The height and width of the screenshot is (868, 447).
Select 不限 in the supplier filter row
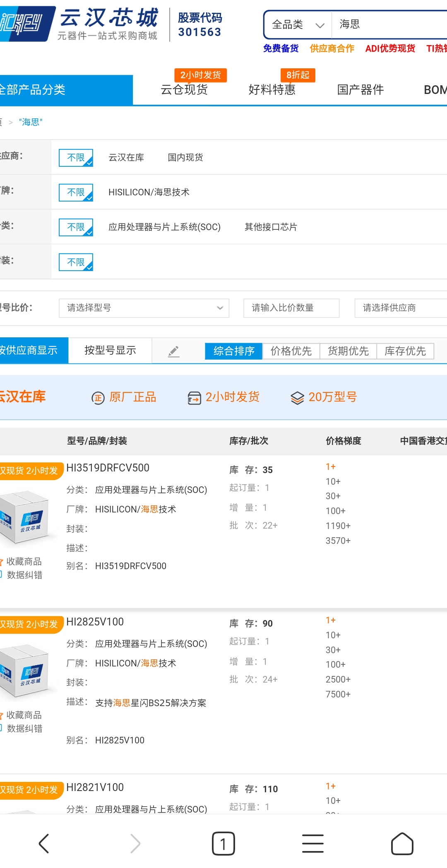coord(76,158)
